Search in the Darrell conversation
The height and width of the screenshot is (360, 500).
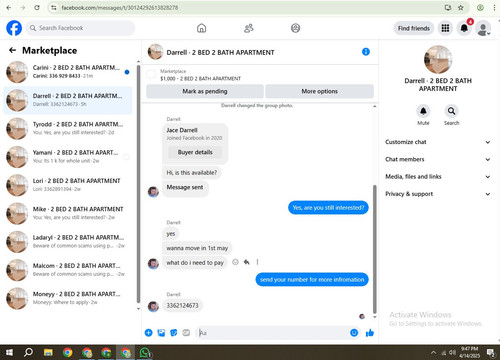tap(451, 111)
